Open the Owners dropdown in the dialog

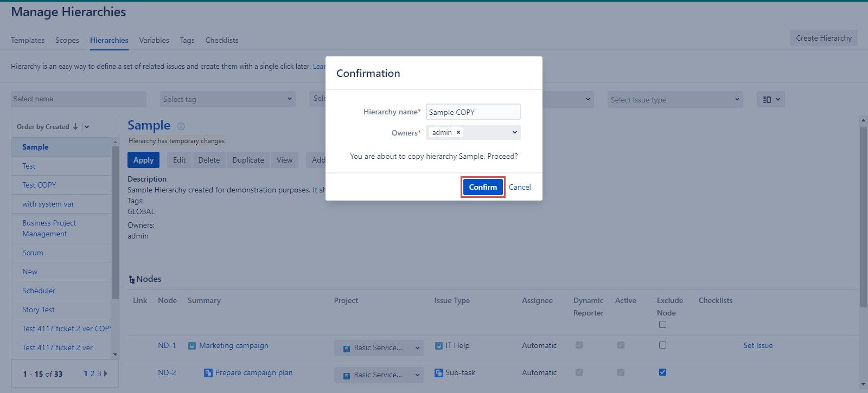(x=514, y=132)
